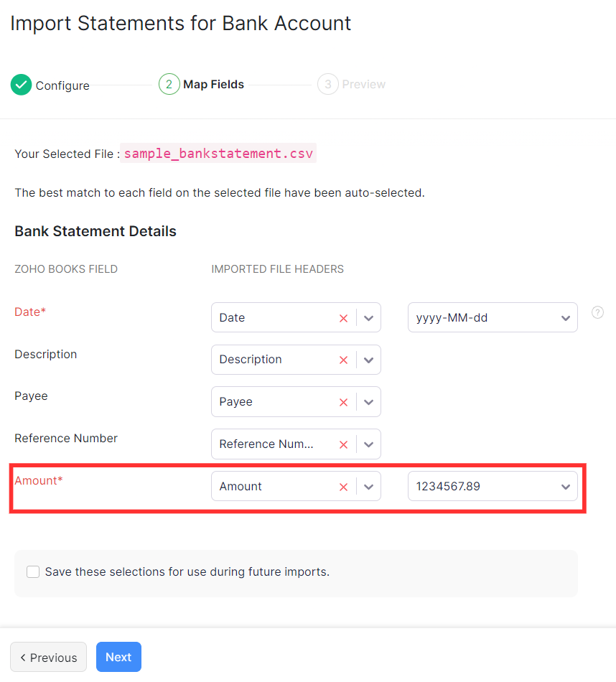Click the Next button

pyautogui.click(x=118, y=657)
